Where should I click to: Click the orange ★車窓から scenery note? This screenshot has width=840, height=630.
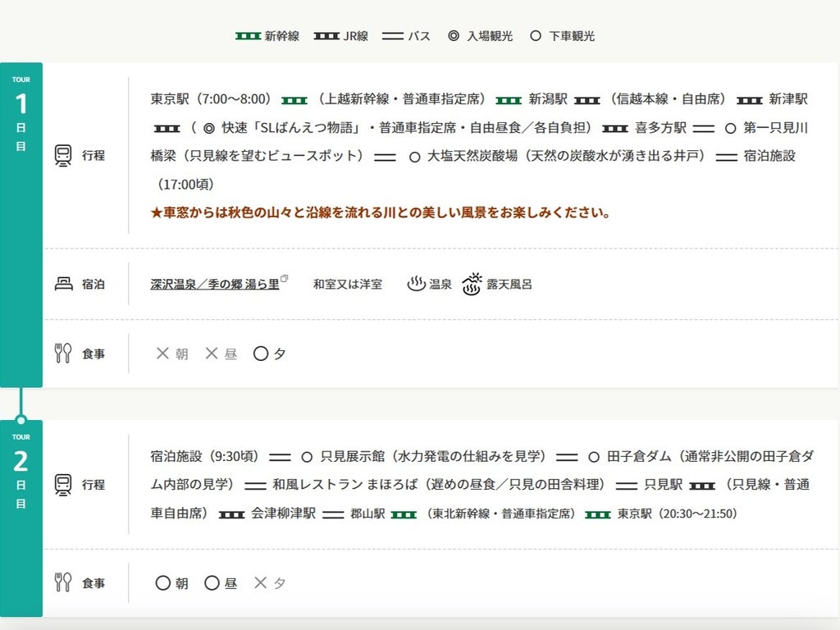coord(381,212)
